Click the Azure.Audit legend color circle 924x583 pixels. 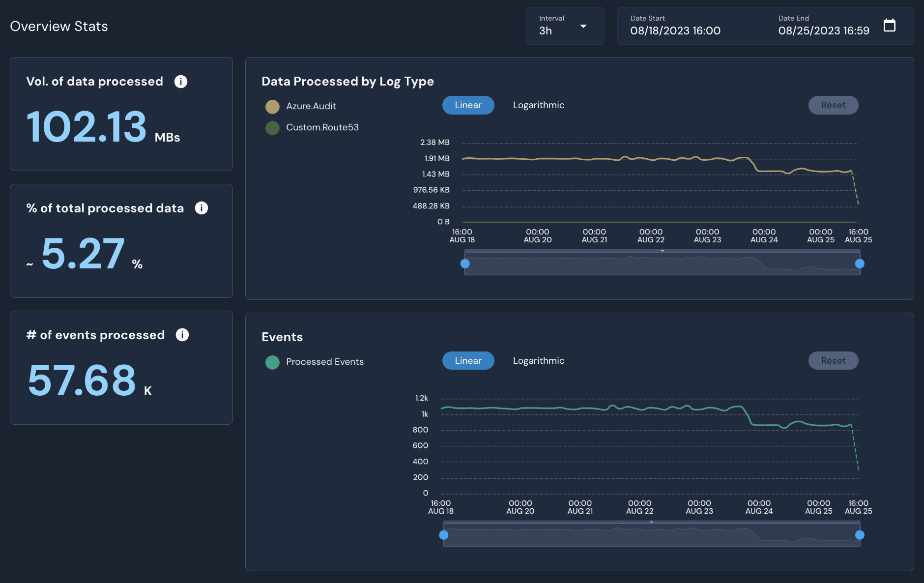[272, 106]
